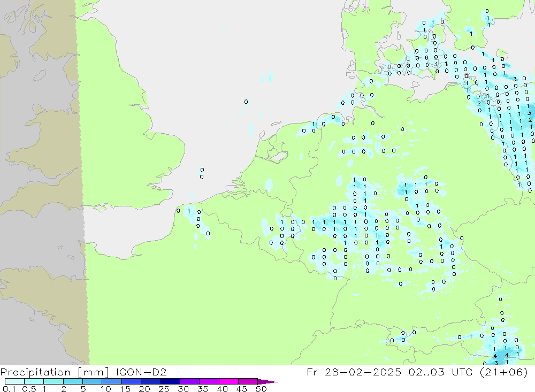Viewport: 535px width, 392px height.
Task: Click the '0.1' legend scale label
Action: [x=9, y=389]
